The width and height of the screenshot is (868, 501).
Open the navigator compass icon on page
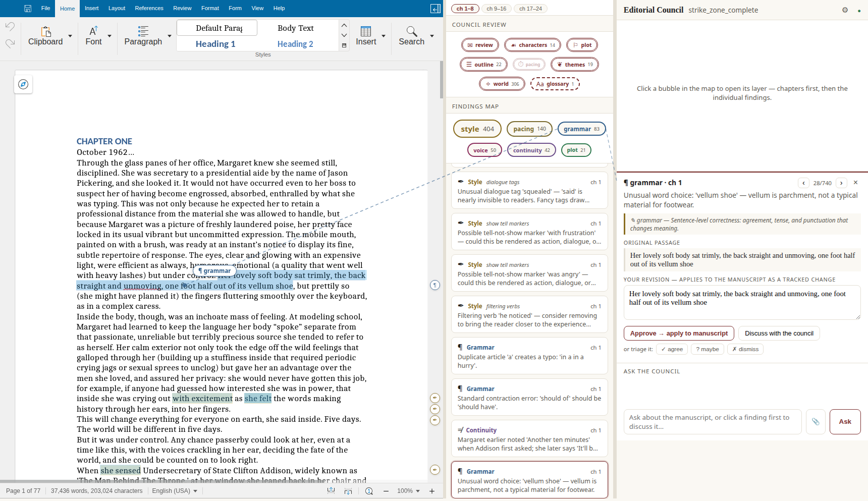pos(23,84)
